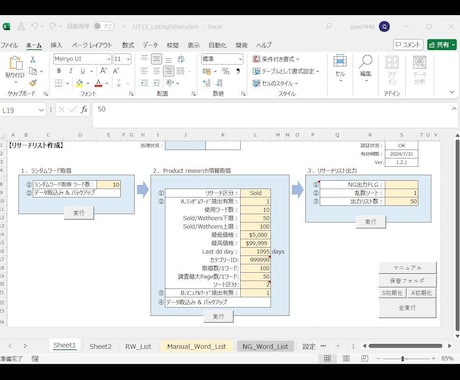Select the Sold research type cell
Screen dimensions: 460x380
[255, 193]
